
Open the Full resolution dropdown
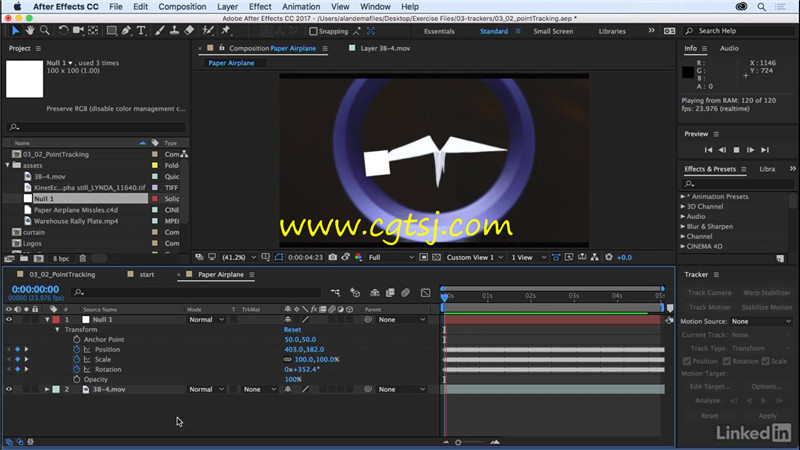pyautogui.click(x=391, y=258)
